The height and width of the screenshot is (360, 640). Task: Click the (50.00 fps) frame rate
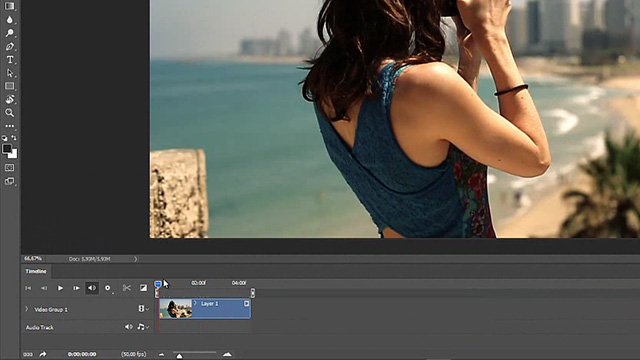coord(133,354)
